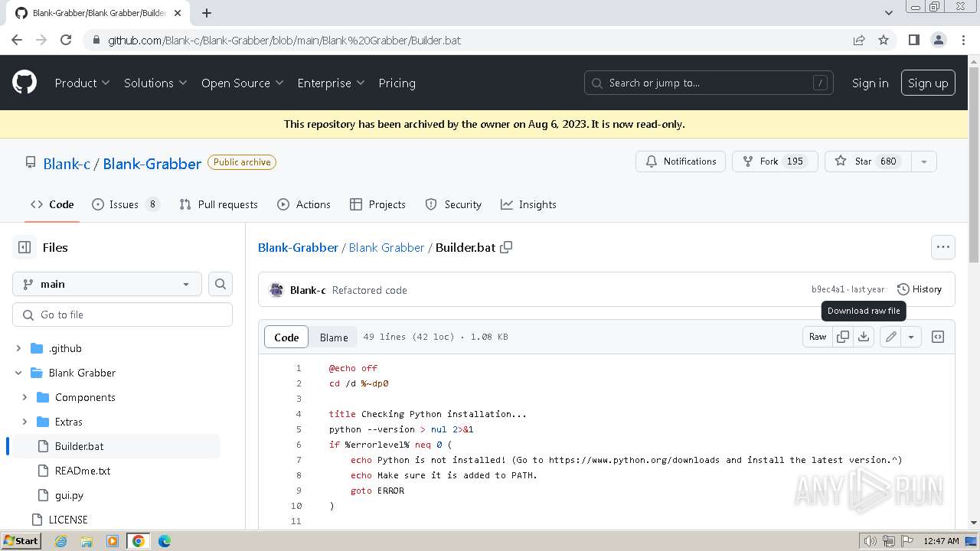Click the volume icon in system tray

870,541
